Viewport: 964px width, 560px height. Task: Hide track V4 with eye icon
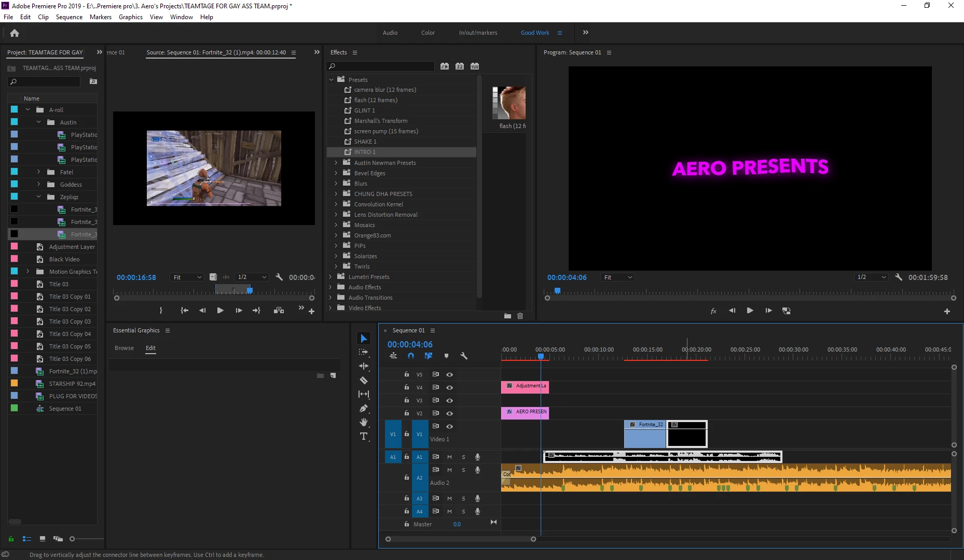450,387
